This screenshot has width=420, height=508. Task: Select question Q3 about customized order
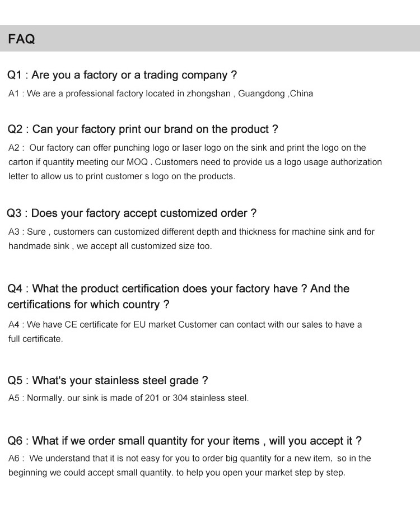132,213
